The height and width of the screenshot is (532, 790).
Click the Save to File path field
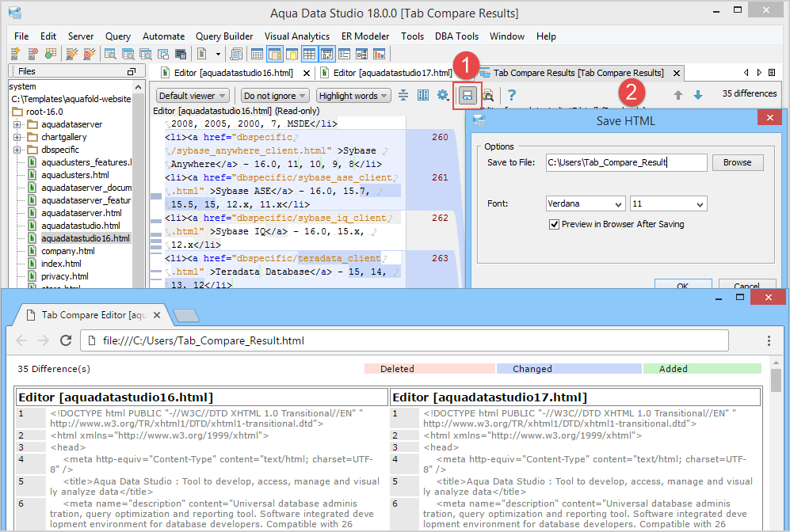(x=625, y=162)
